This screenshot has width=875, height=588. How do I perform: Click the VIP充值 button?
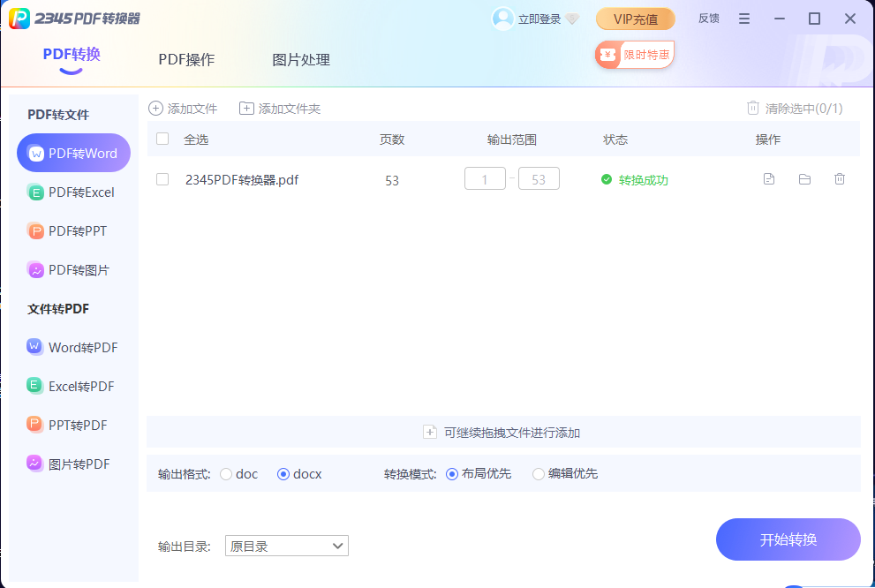(636, 19)
